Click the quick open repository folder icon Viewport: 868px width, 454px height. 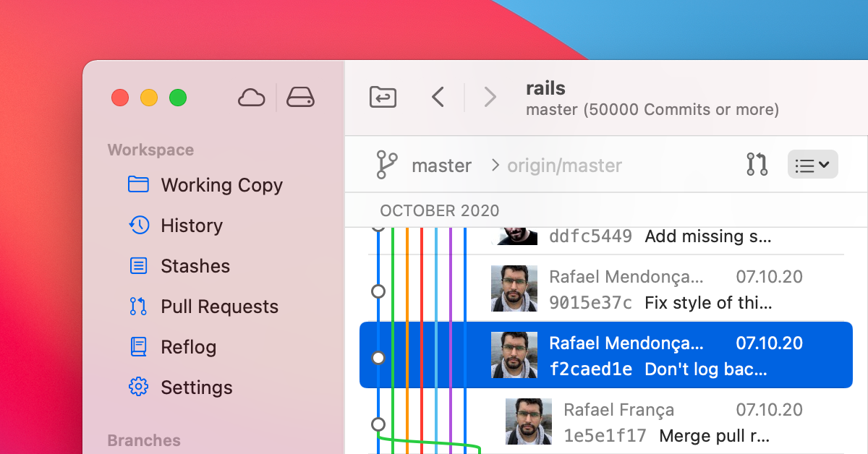point(383,97)
